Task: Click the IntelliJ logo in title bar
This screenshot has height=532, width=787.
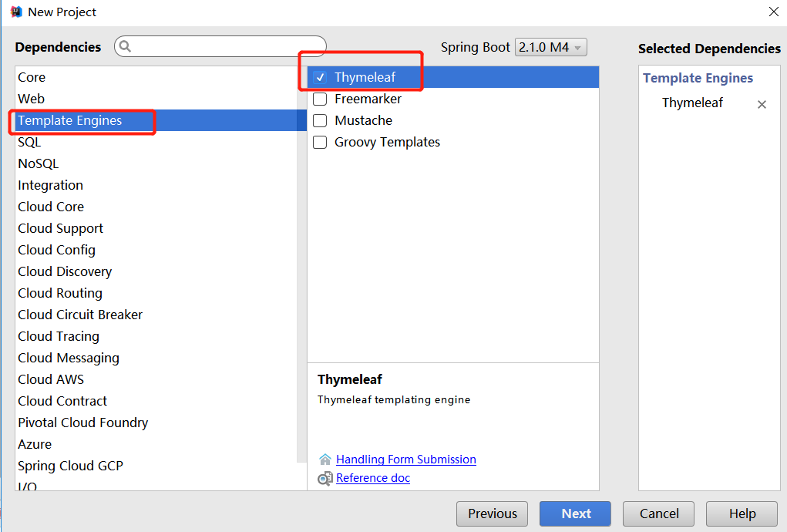Action: click(16, 12)
